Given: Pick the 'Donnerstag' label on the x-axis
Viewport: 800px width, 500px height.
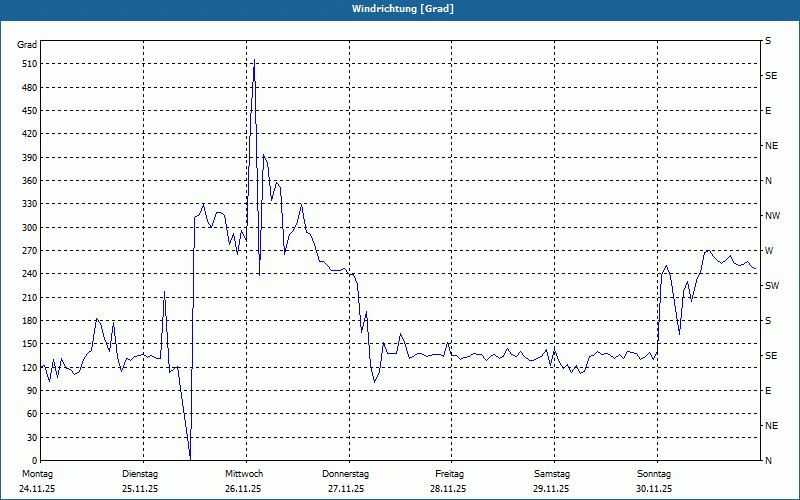Looking at the screenshot, I should point(346,473).
